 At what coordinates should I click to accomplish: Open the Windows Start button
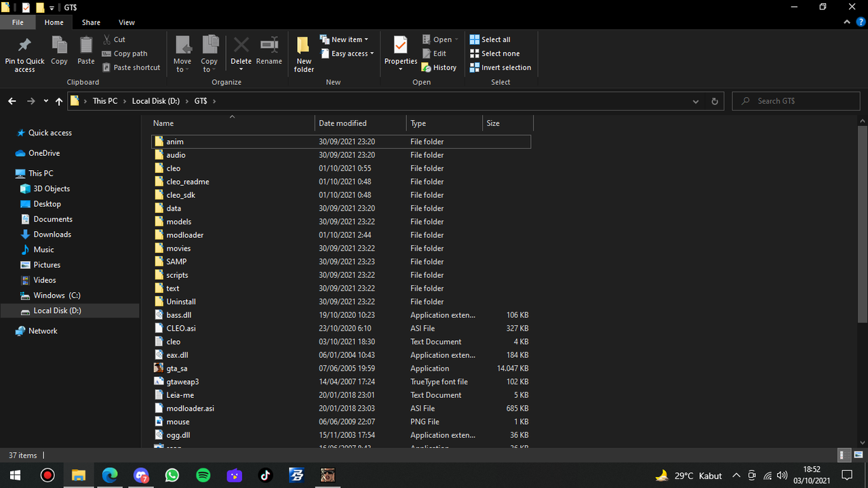tap(14, 475)
